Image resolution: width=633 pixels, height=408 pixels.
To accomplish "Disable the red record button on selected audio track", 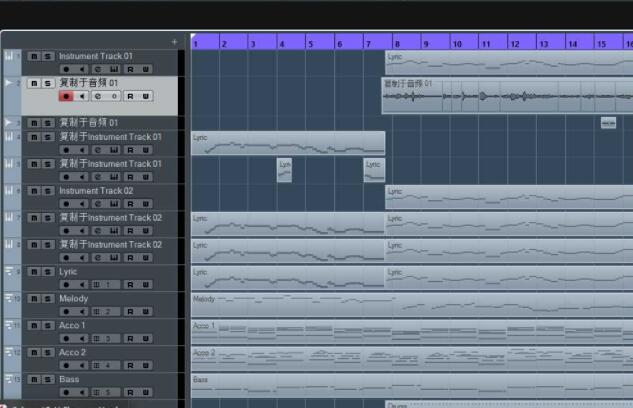I will (x=66, y=96).
